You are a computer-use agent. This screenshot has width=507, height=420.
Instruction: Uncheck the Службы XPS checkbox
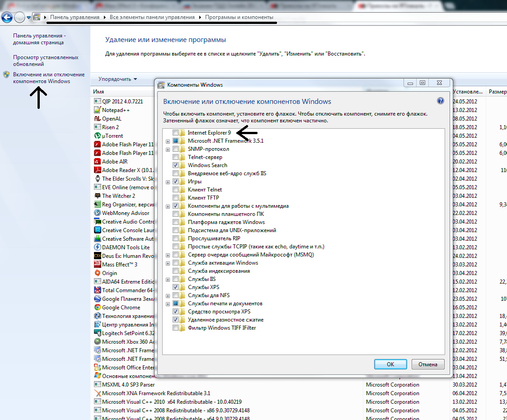pyautogui.click(x=175, y=287)
